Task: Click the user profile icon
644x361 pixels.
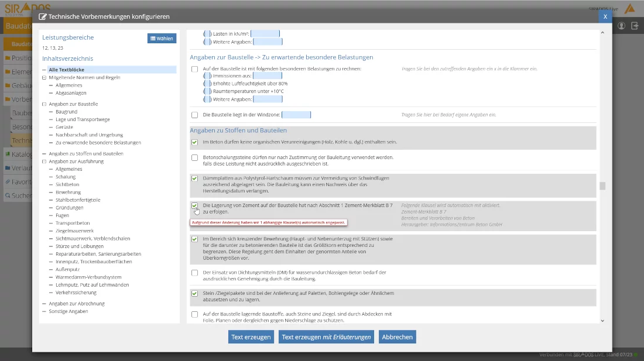Action: pos(621,26)
